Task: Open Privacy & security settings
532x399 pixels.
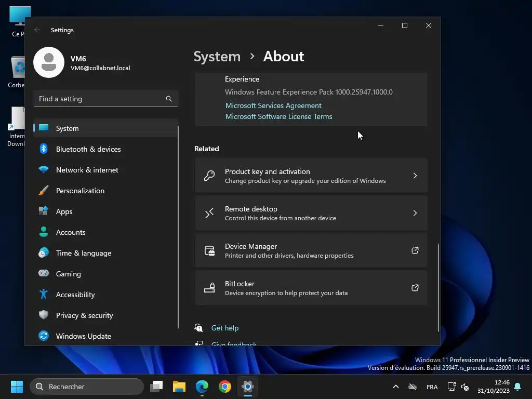Action: (x=106, y=315)
